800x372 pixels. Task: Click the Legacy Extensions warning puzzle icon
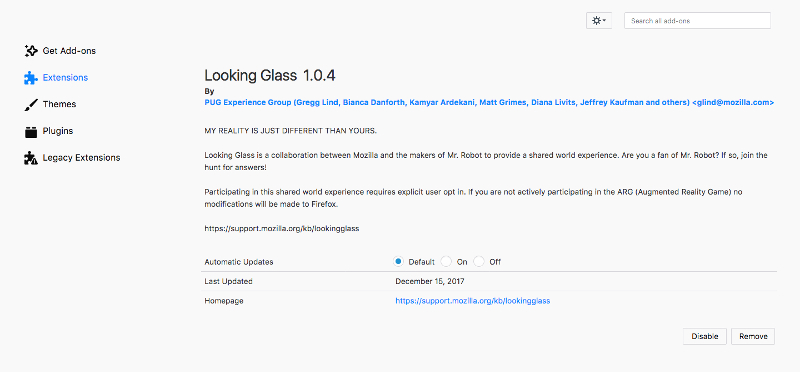pos(31,158)
